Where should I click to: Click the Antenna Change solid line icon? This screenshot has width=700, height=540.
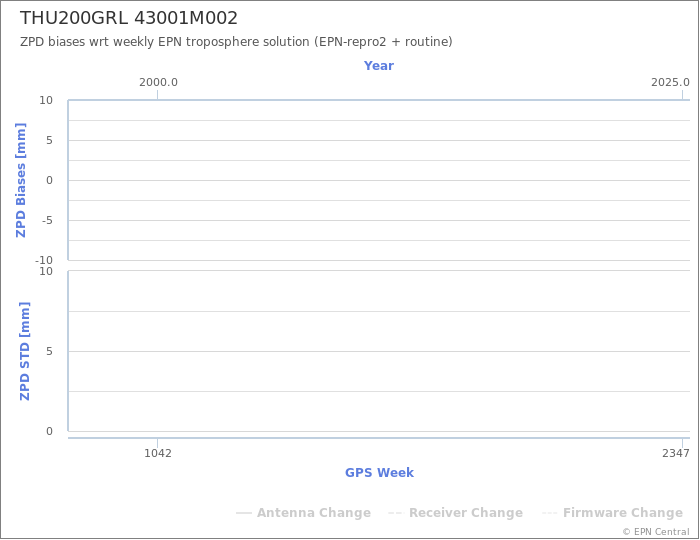pyautogui.click(x=244, y=513)
